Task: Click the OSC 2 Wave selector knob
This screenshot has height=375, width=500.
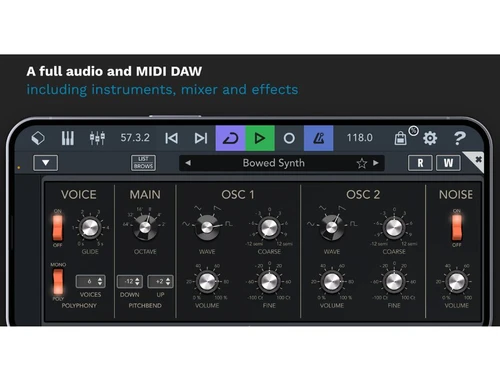Action: [332, 228]
